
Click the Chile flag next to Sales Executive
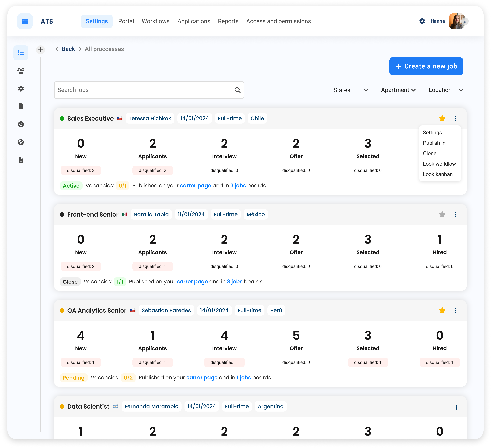click(x=120, y=118)
